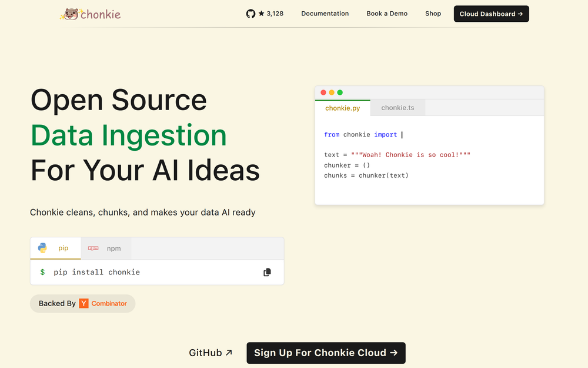Click the chunks = chunker(text) line
588x368 pixels.
(x=366, y=175)
